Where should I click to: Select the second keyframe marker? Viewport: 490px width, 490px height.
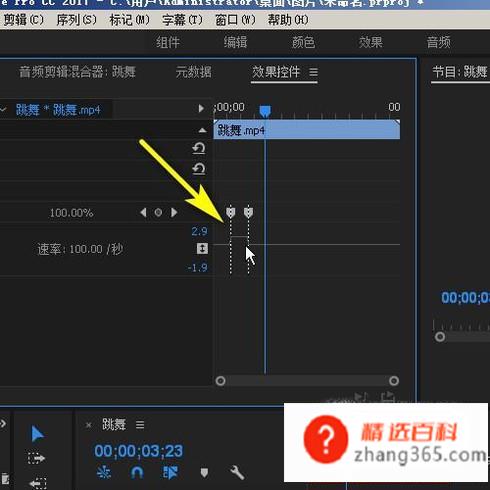pyautogui.click(x=248, y=212)
